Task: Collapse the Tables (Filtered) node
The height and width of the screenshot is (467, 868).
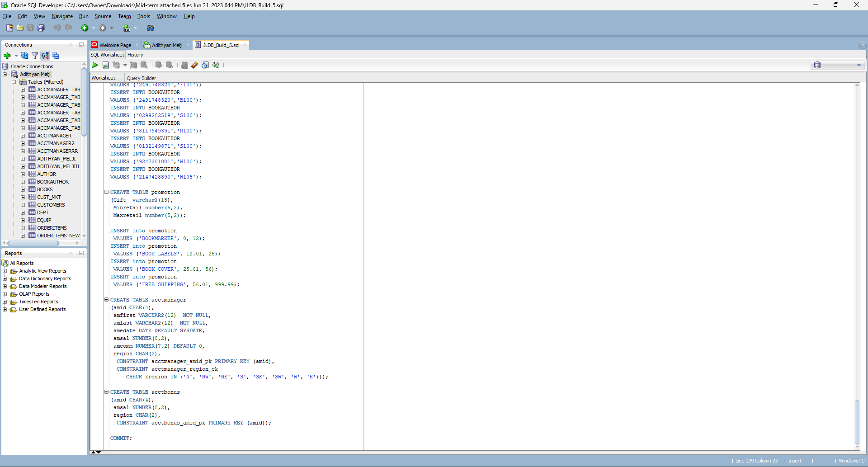Action: coord(14,82)
